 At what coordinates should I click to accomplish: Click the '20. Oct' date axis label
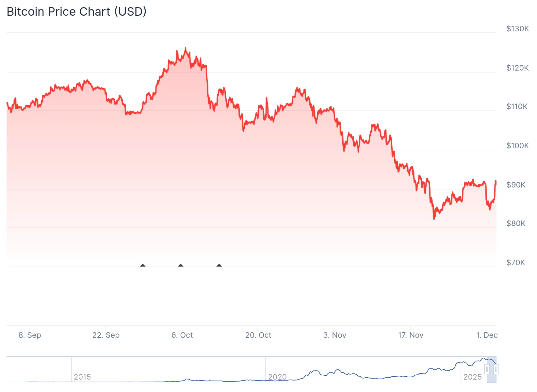click(258, 335)
